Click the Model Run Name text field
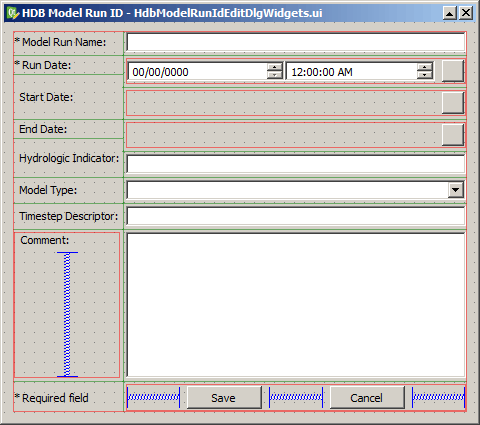 point(296,42)
